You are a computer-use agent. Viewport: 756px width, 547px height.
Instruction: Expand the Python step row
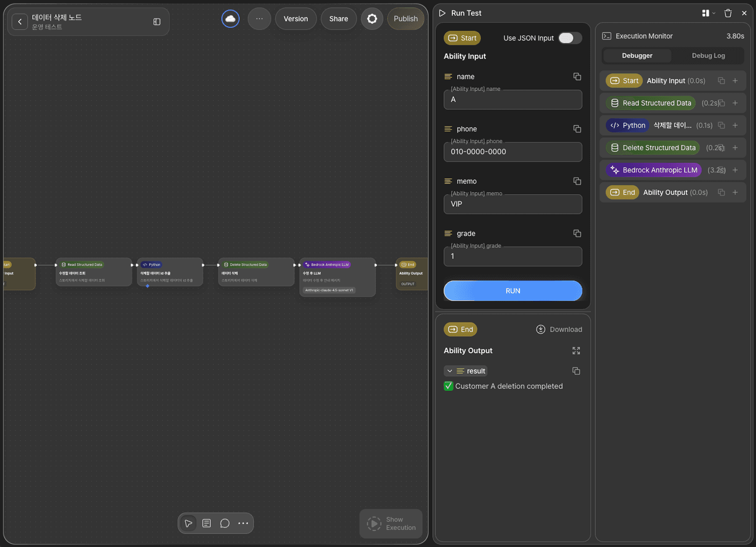pos(735,125)
